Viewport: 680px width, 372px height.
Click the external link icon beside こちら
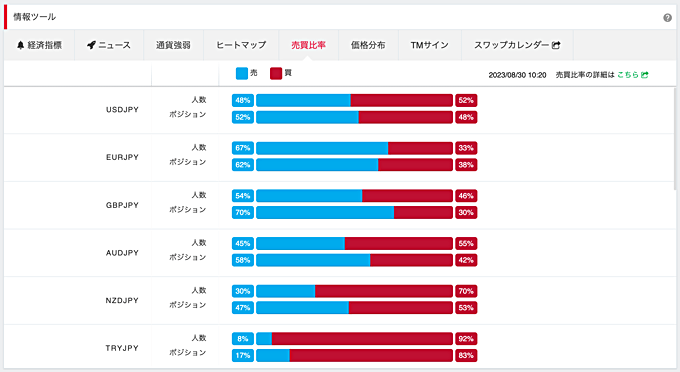tap(644, 75)
